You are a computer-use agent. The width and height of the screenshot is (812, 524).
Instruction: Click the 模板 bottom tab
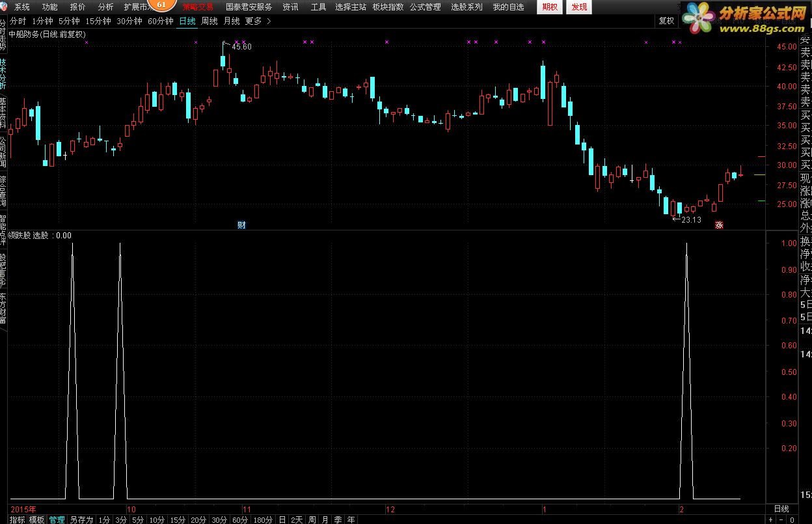36,519
